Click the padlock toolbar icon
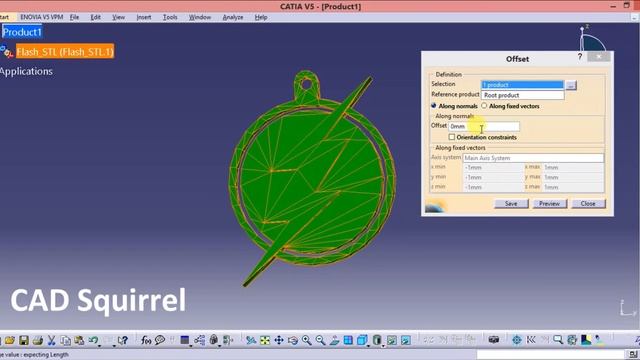 (213, 340)
